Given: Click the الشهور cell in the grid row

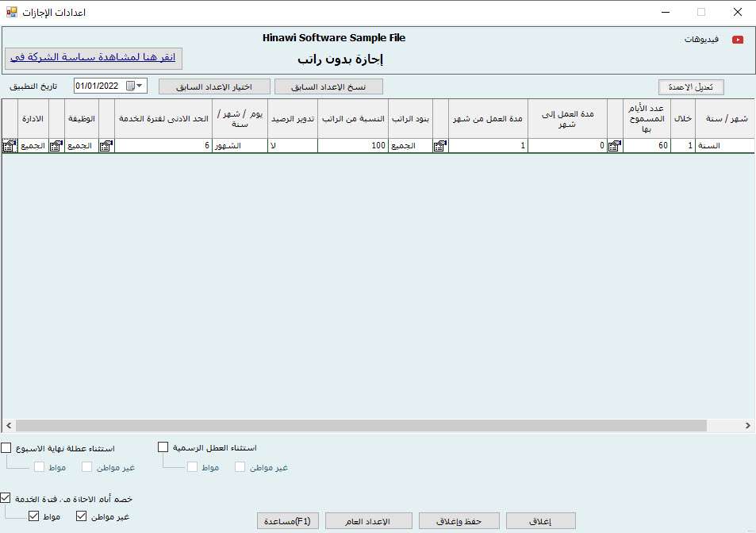Looking at the screenshot, I should click(240, 145).
